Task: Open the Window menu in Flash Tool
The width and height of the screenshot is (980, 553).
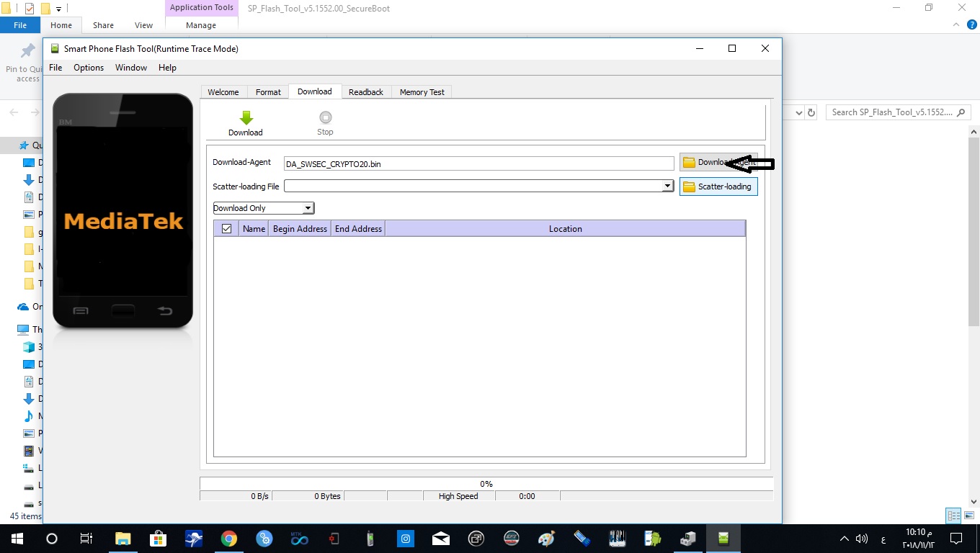Action: pyautogui.click(x=131, y=68)
